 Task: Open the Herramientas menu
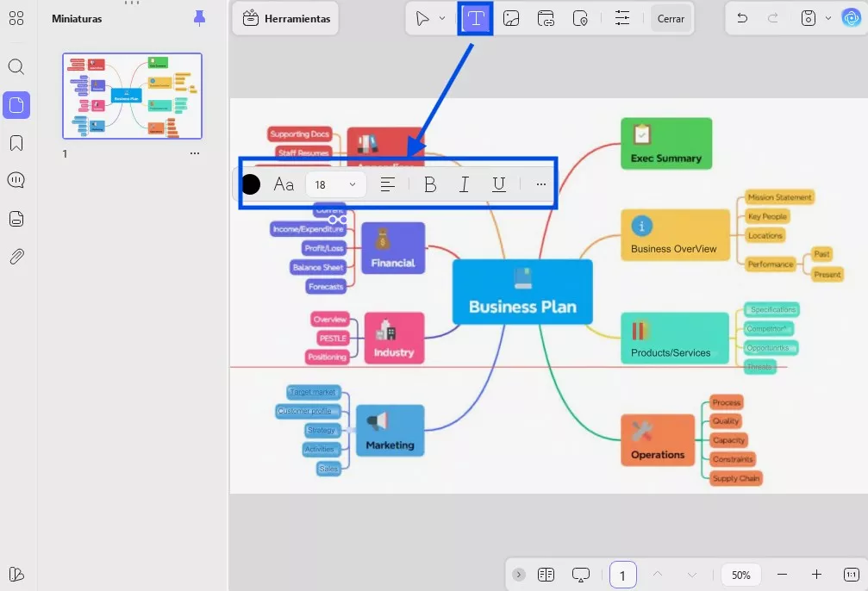(285, 18)
